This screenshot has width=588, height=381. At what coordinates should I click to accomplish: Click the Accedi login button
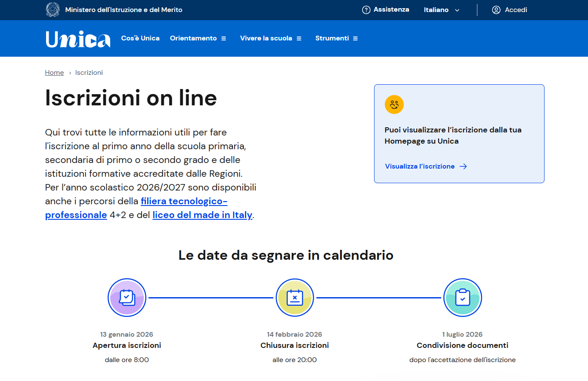tap(516, 10)
